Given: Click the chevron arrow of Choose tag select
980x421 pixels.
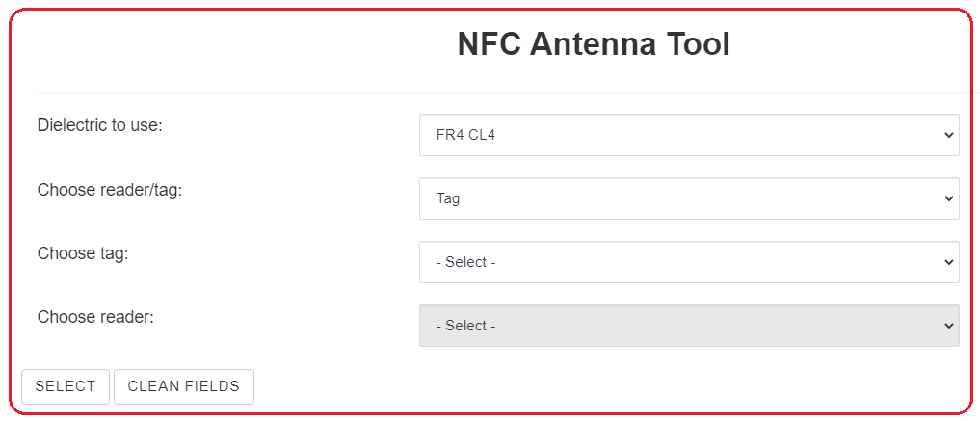Looking at the screenshot, I should point(946,262).
